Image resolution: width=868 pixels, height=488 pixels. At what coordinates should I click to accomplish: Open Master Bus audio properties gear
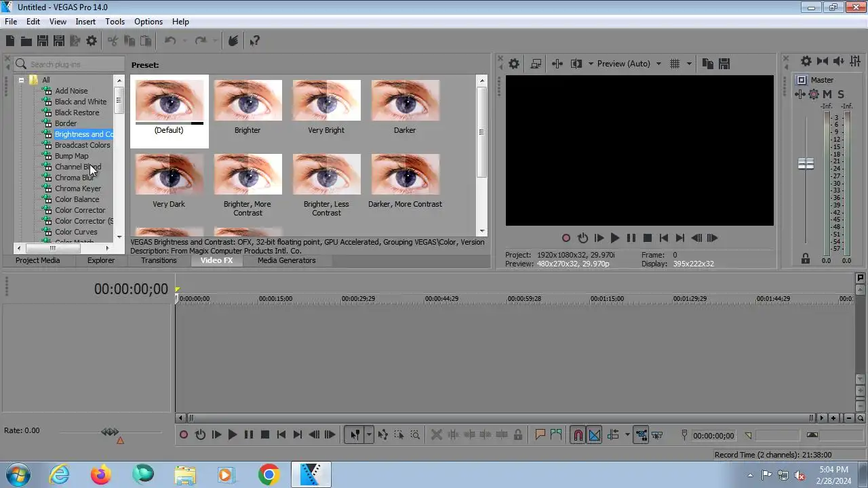pos(806,61)
